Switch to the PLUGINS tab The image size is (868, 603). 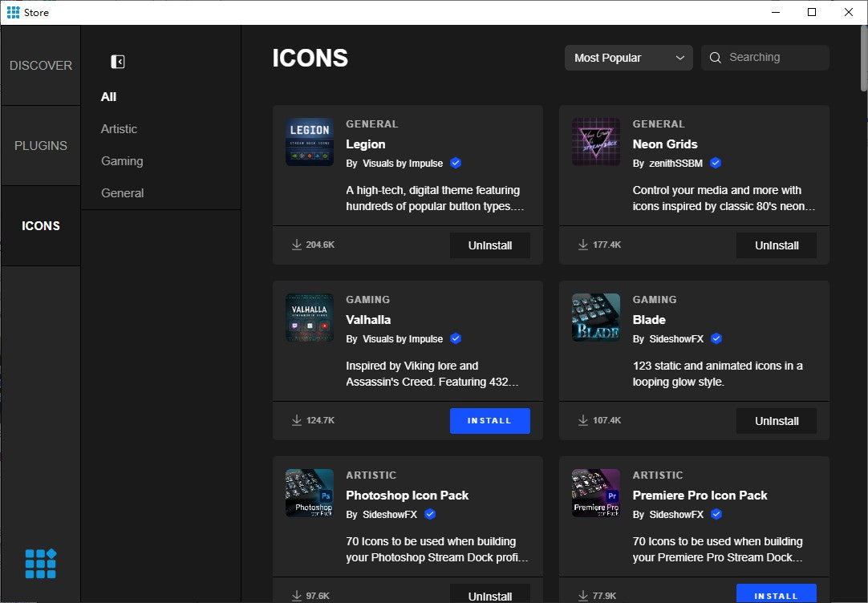(41, 146)
